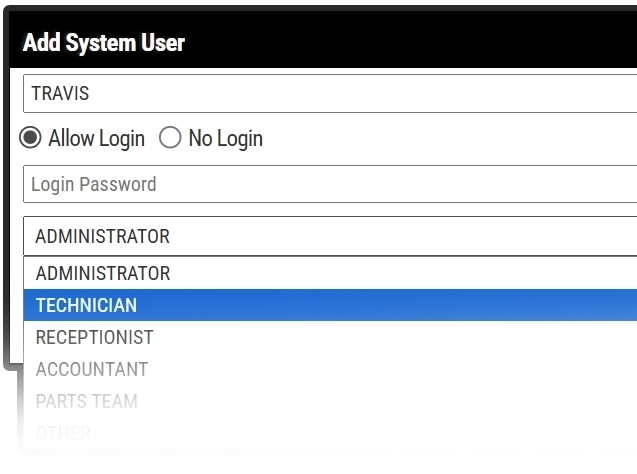Focus the user name text box at top
Viewport: 637px width, 474px height.
[330, 94]
